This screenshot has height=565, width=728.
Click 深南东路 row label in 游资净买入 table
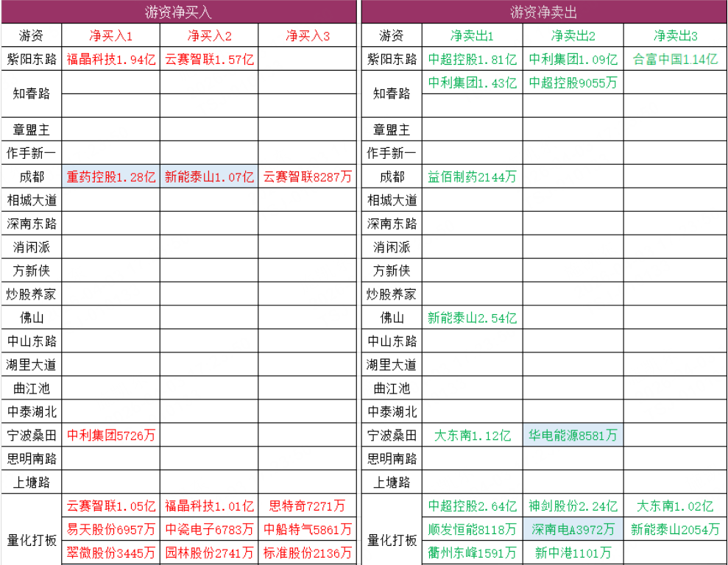pos(32,224)
